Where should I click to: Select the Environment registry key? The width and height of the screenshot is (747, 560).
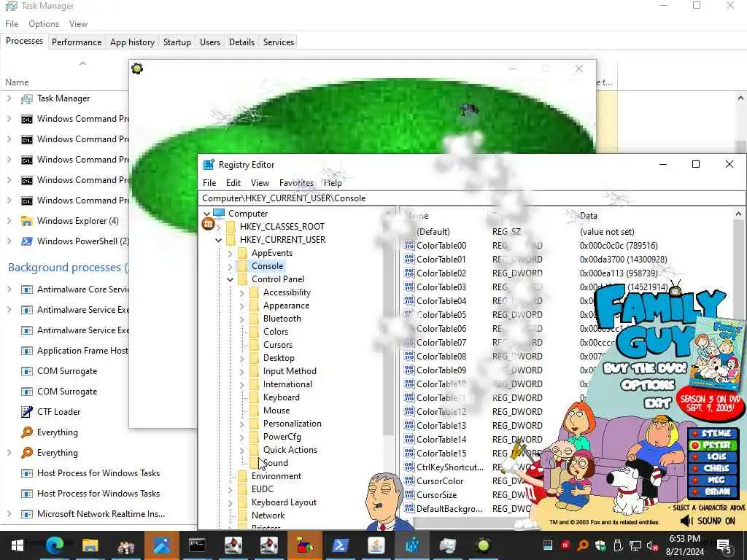[x=276, y=476]
